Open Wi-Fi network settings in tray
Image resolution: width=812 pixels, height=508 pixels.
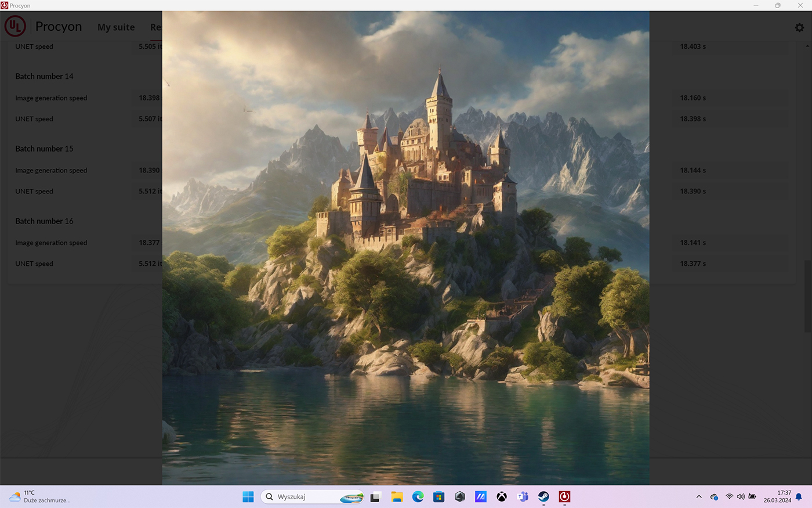(x=729, y=497)
